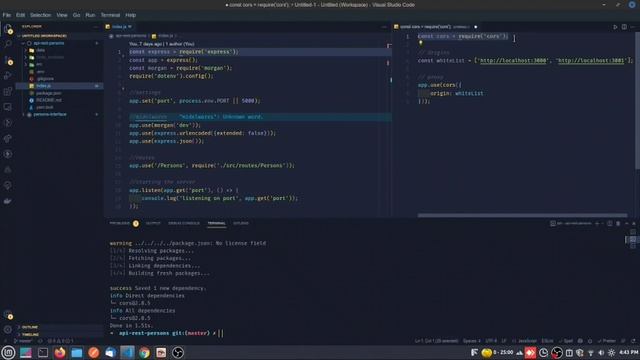The image size is (640, 360).
Task: Click the clock showing 4:43 PM
Action: (x=629, y=352)
